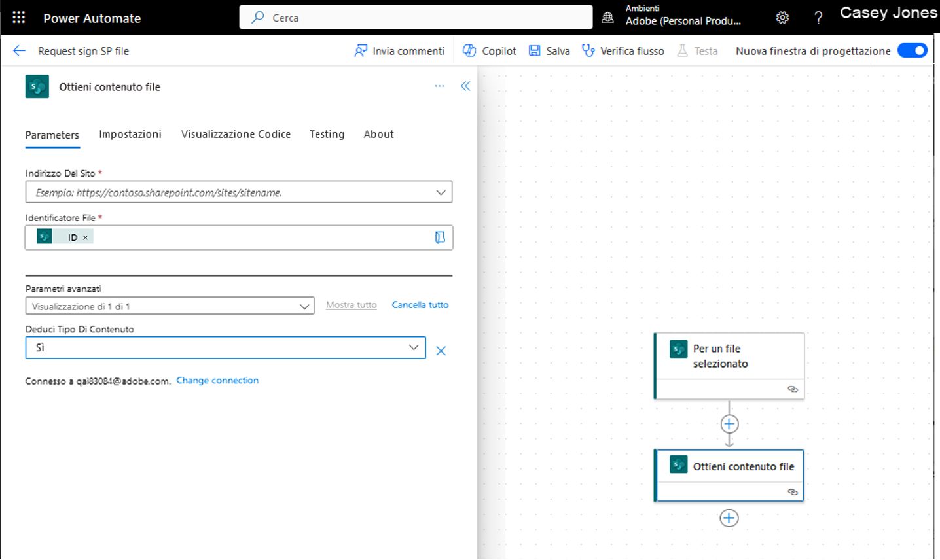Toggle off Nuova finestra di progettazione

(x=912, y=50)
